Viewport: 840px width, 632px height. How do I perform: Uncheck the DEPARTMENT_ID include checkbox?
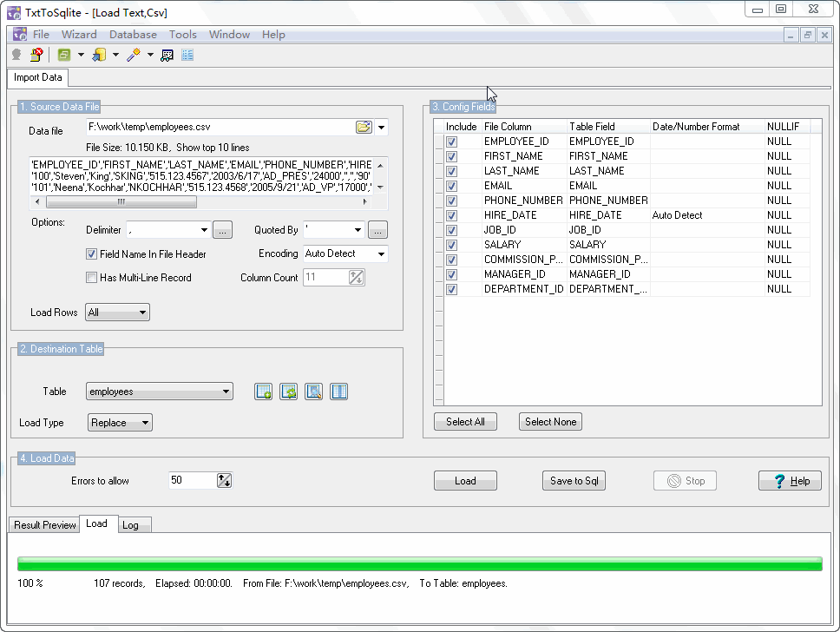point(451,289)
